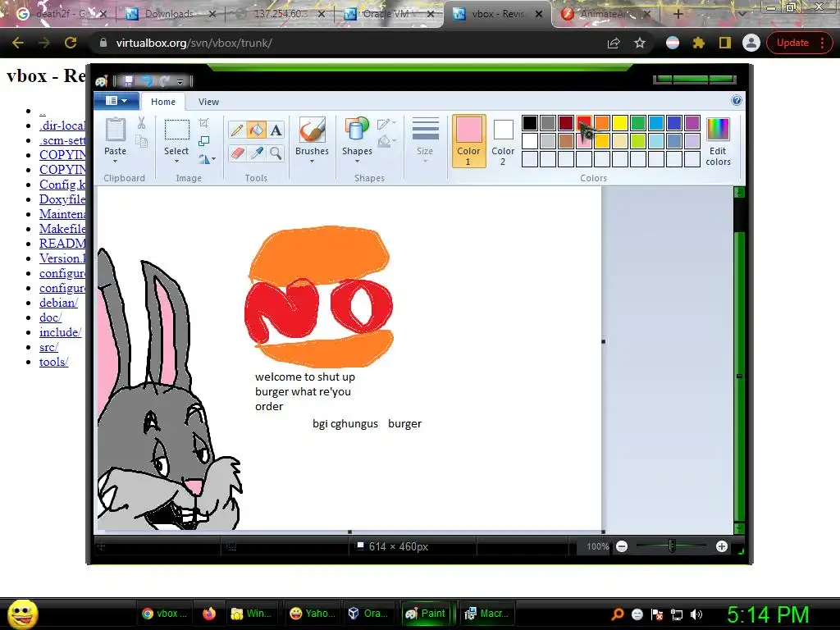Pick the purple color swatch
The width and height of the screenshot is (840, 630).
tap(692, 123)
